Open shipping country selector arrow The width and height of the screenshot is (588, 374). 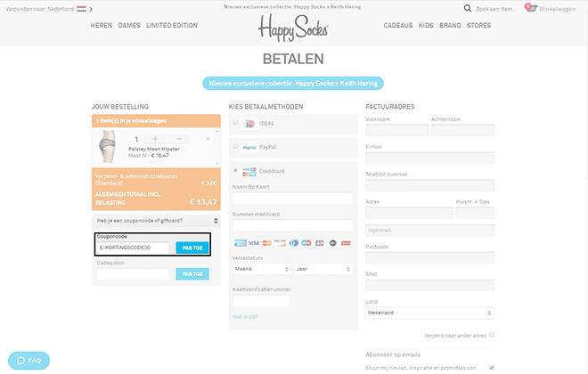91,9
